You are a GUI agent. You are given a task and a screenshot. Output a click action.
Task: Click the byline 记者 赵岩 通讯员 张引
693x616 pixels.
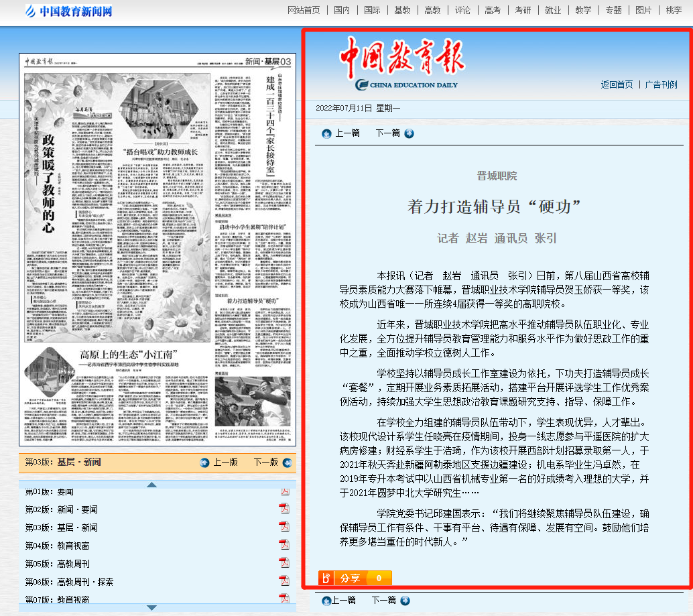(497, 238)
